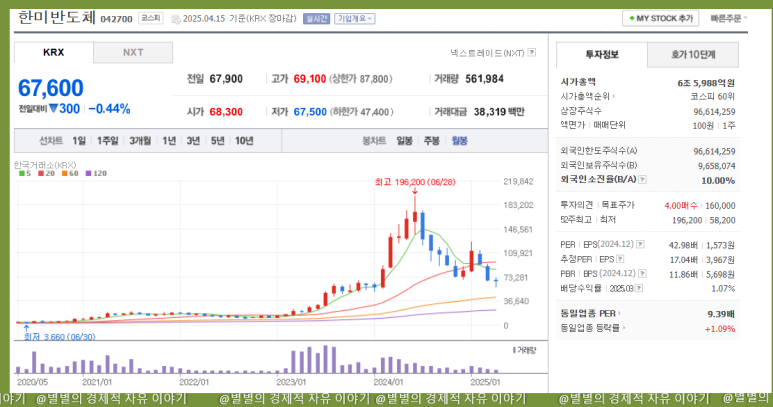Screen dimensions: 773x407
Task: Click the green 5-day moving average legend square
Action: click(22, 173)
